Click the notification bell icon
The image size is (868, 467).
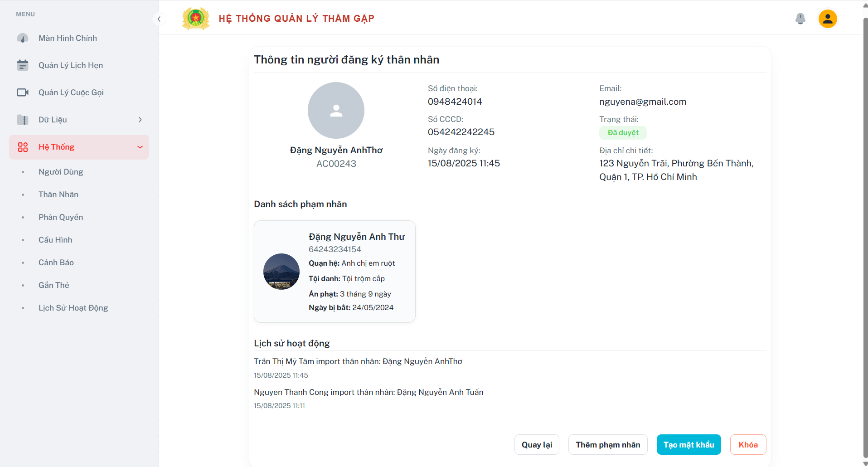[x=800, y=19]
